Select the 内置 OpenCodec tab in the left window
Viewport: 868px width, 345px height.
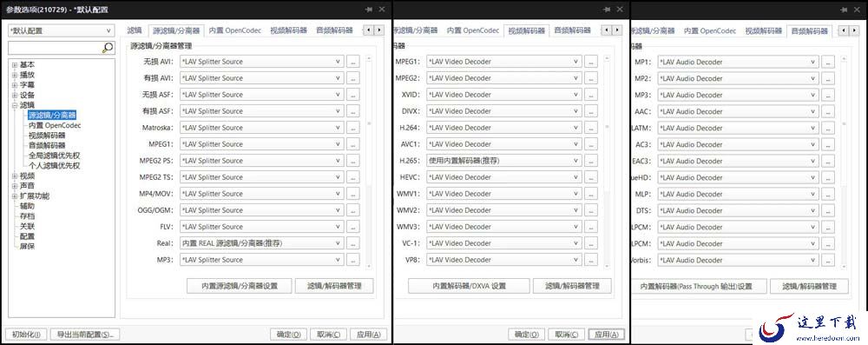click(234, 30)
